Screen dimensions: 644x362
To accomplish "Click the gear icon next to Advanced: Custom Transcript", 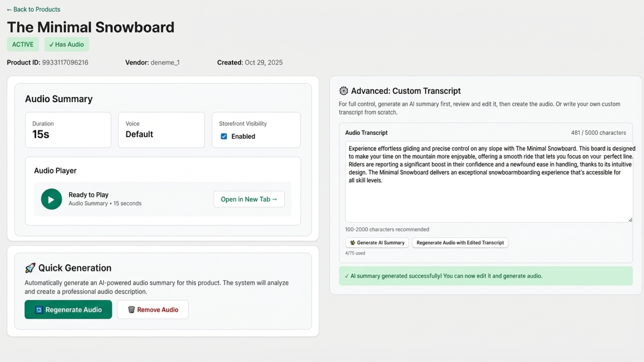I will coord(343,91).
